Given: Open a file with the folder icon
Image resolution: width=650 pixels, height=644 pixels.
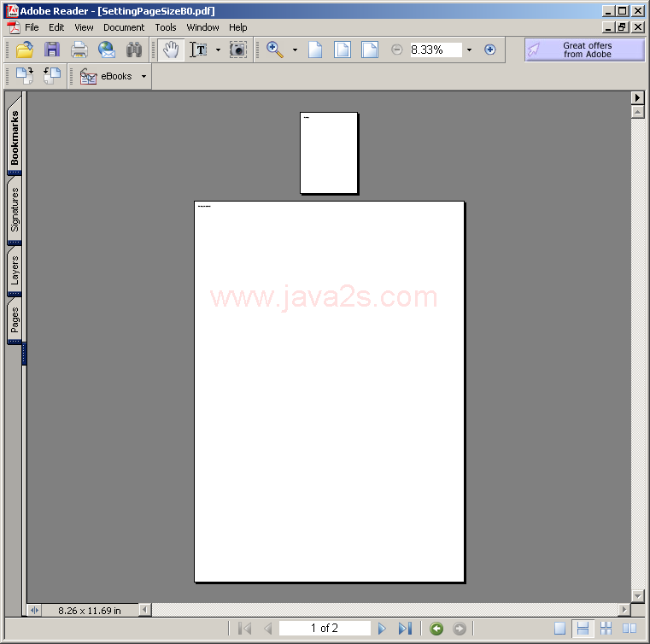Looking at the screenshot, I should [25, 50].
